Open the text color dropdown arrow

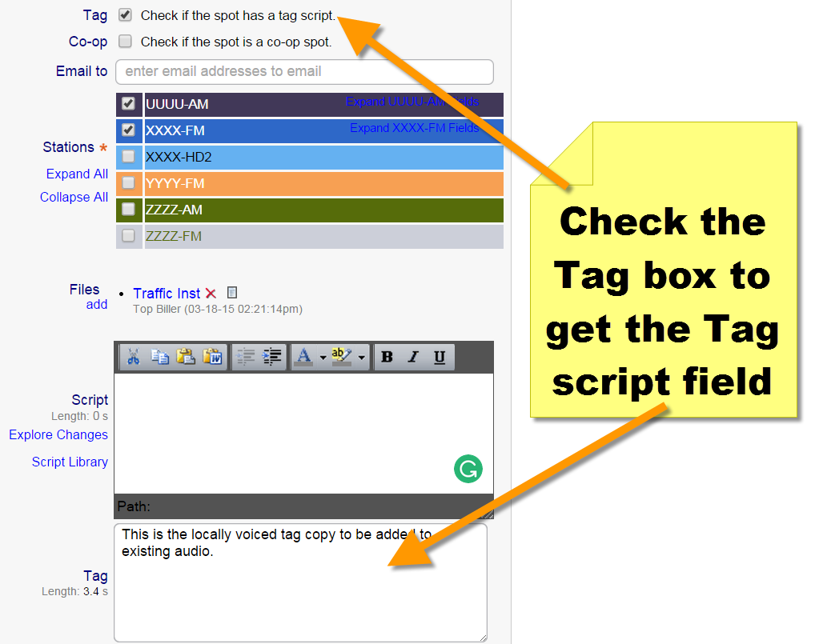click(x=323, y=358)
